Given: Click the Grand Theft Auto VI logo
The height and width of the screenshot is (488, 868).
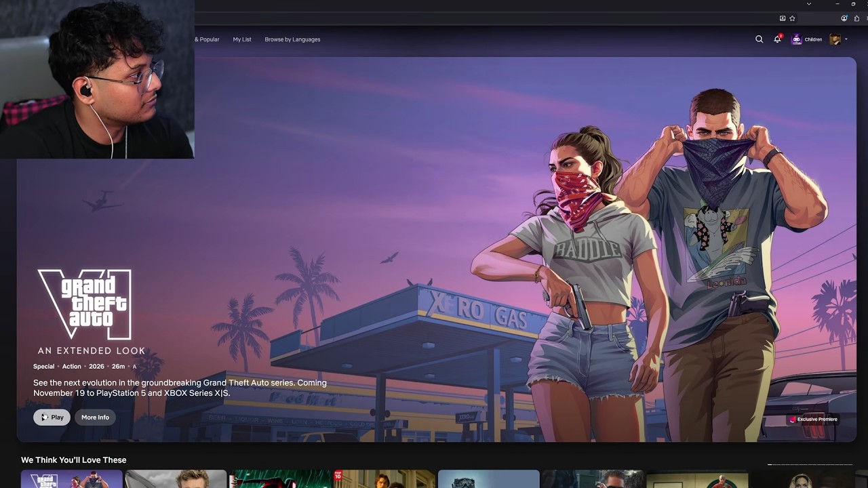Looking at the screenshot, I should [x=85, y=304].
